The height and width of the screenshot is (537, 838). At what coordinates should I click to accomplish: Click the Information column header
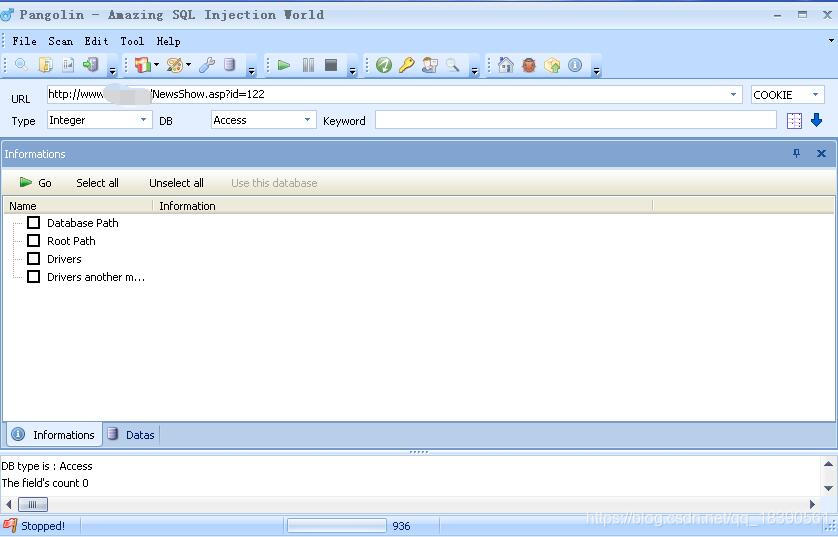tap(403, 206)
